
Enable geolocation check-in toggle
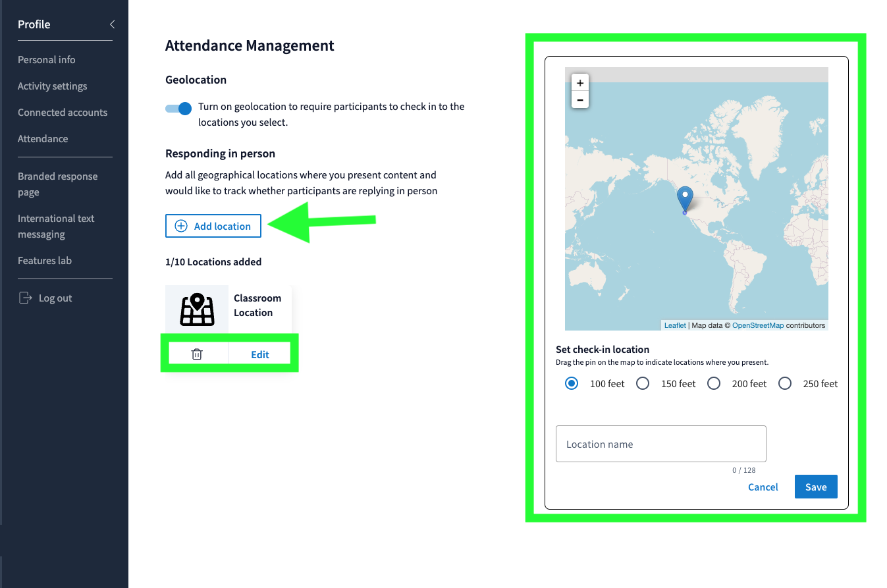point(178,109)
